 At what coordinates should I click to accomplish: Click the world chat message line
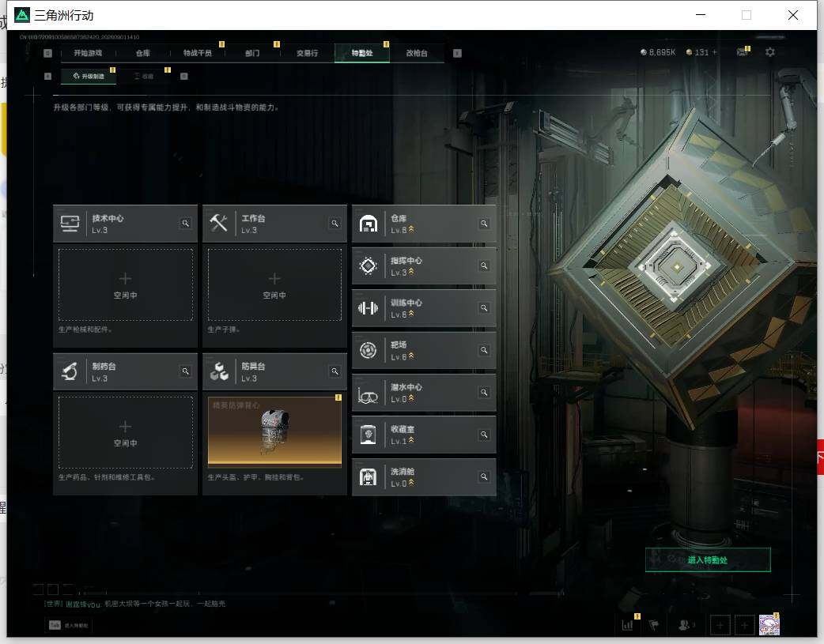click(x=135, y=604)
